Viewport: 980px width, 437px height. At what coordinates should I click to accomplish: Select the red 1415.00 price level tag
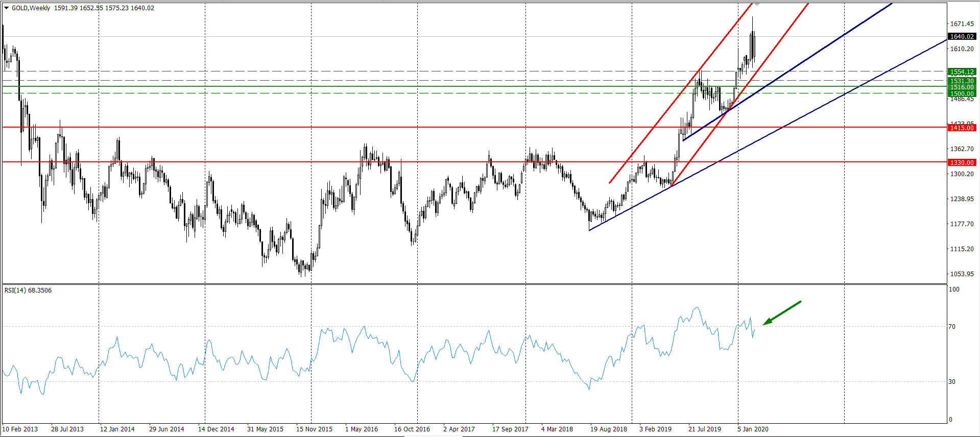(x=962, y=128)
